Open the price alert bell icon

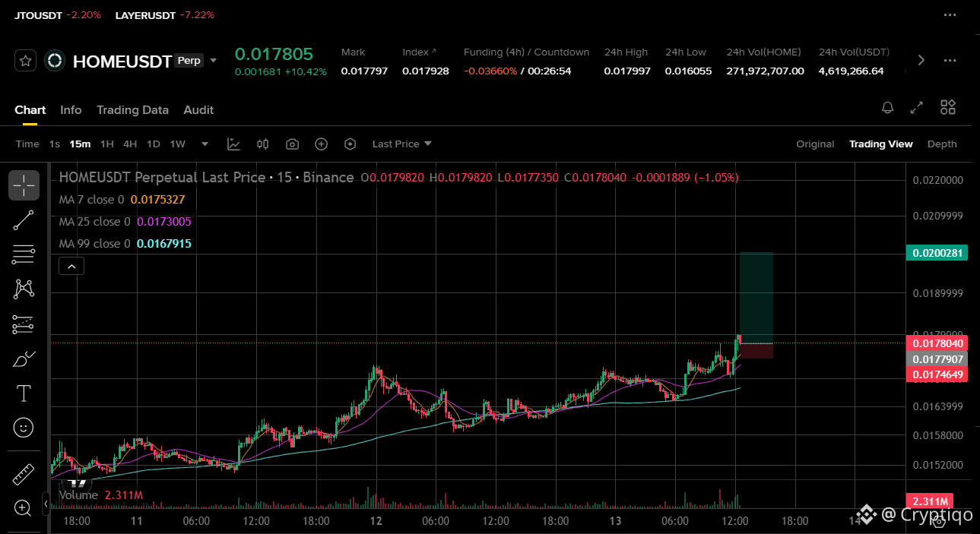pos(887,108)
